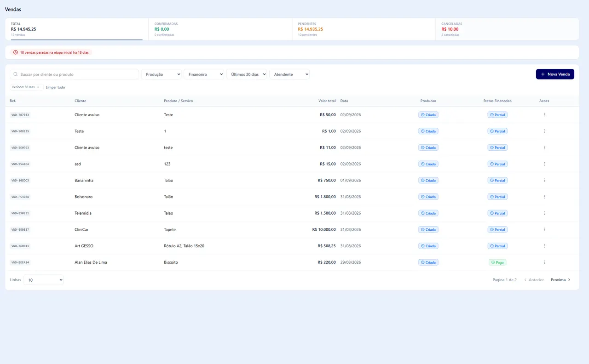This screenshot has width=589, height=364.
Task: Click the Parcial badge in the Telemidia row
Action: pos(497,213)
